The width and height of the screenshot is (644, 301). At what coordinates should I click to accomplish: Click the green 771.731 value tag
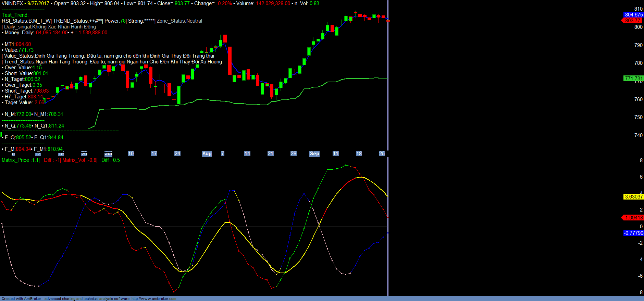pos(633,79)
